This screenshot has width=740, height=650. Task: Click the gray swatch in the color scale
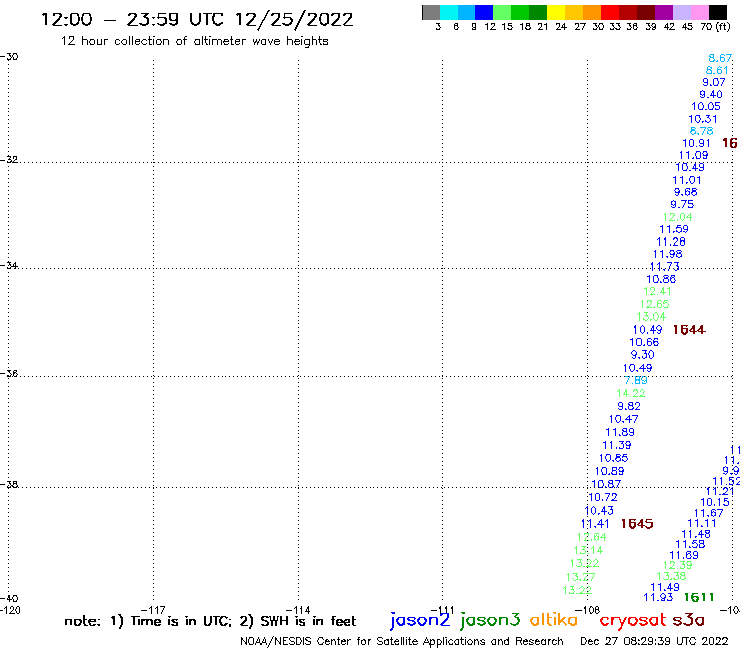pyautogui.click(x=431, y=12)
